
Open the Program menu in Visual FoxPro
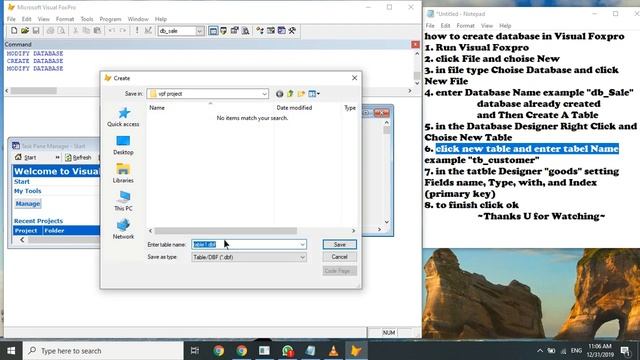110,19
